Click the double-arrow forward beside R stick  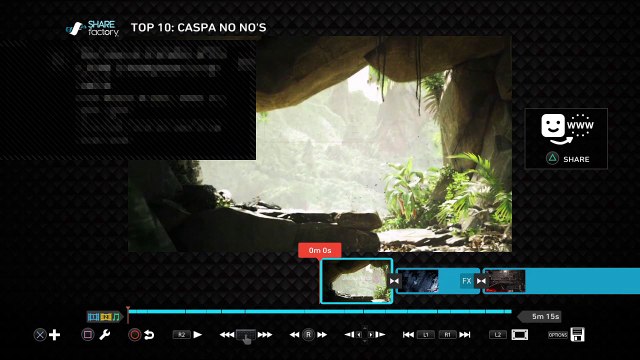click(322, 335)
